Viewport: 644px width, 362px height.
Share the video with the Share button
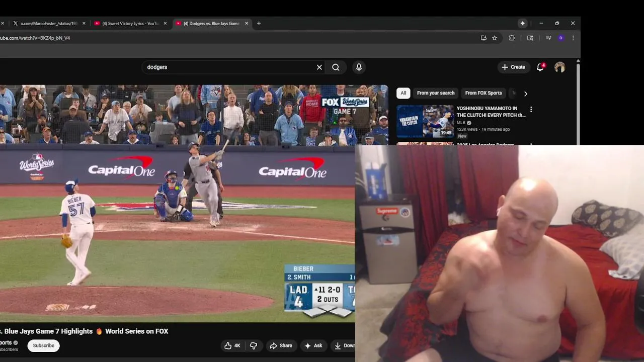(281, 345)
